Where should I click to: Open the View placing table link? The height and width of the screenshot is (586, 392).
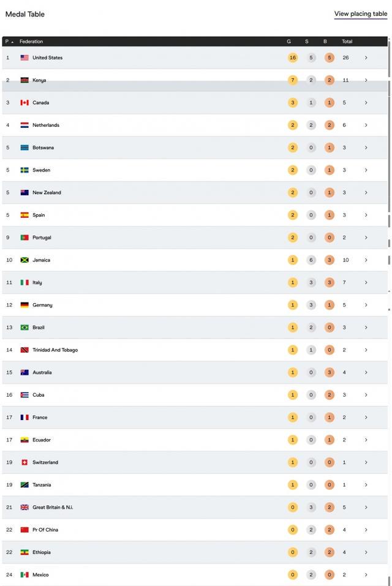tap(360, 14)
